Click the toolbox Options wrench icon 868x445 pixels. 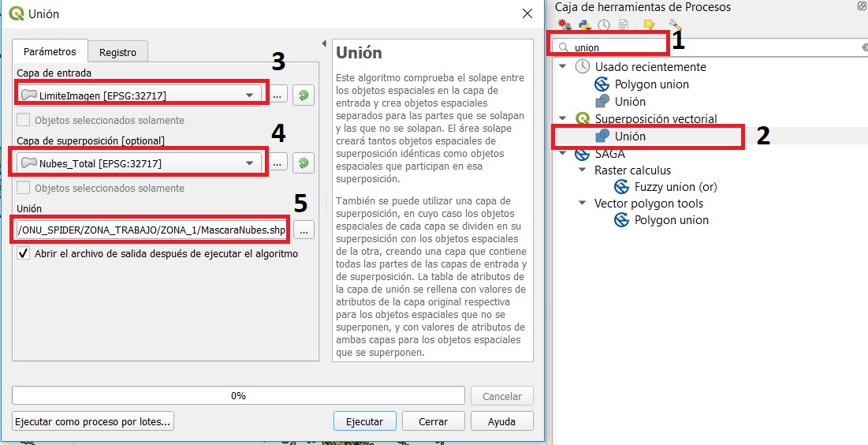click(x=675, y=25)
